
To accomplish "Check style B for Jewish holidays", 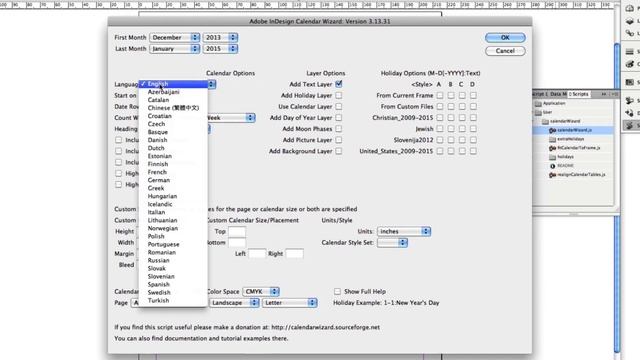I will (451, 129).
